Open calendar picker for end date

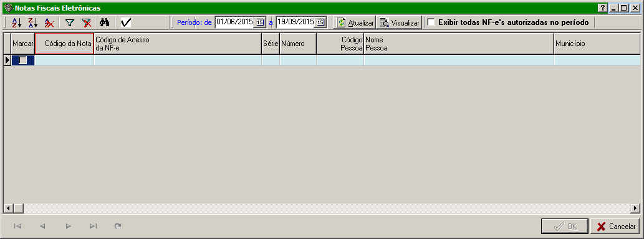click(x=320, y=22)
